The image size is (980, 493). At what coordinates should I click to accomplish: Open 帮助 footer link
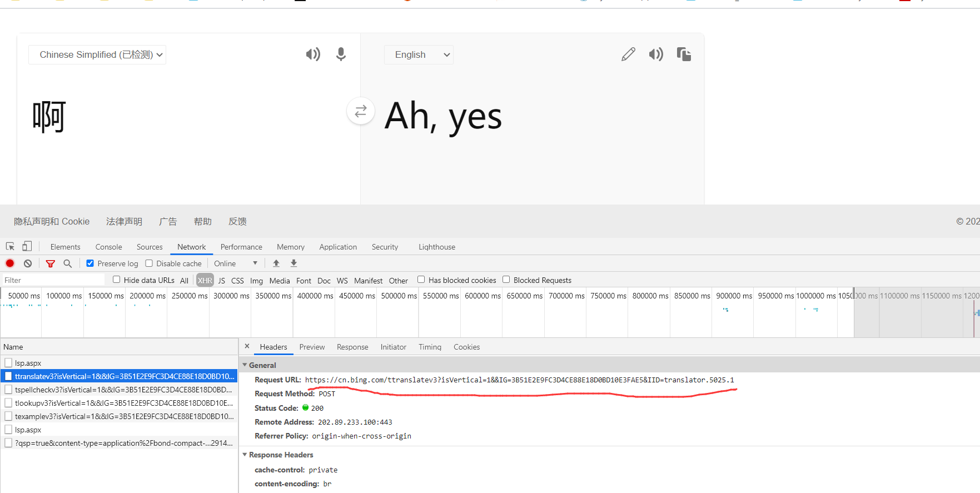pos(203,221)
